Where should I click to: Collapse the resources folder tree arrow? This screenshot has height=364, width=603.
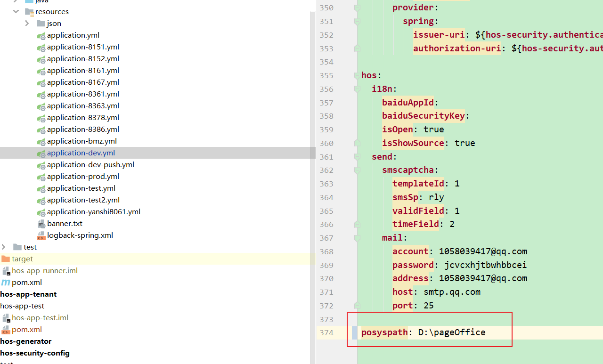[16, 12]
